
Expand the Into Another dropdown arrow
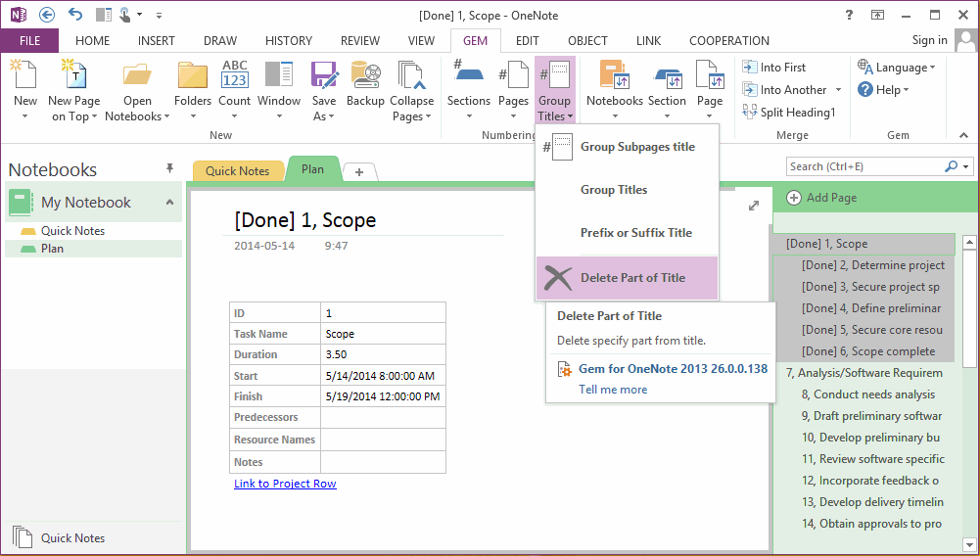click(x=838, y=90)
